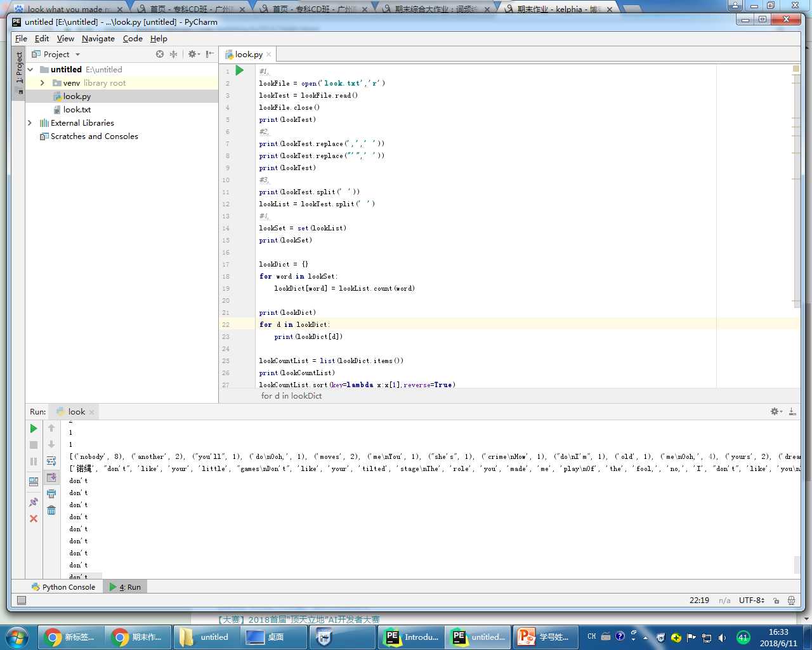The image size is (812, 650).
Task: Switch to the untitled folder taskbar button
Action: click(x=206, y=637)
